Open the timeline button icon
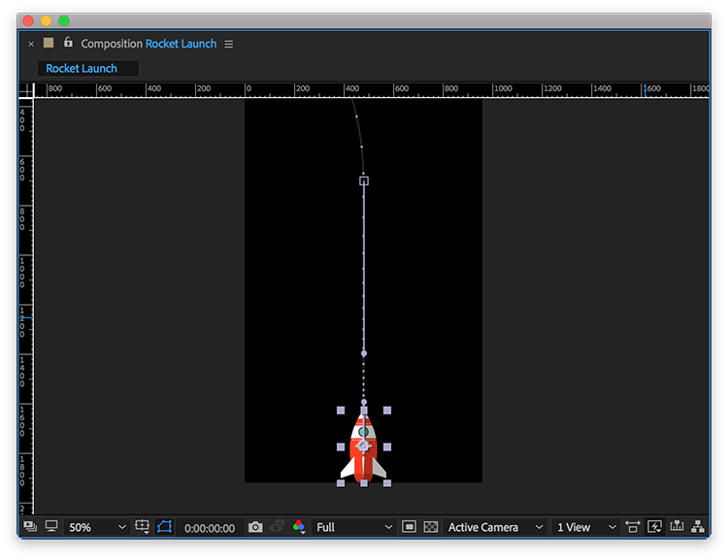The width and height of the screenshot is (728, 560). [x=677, y=527]
